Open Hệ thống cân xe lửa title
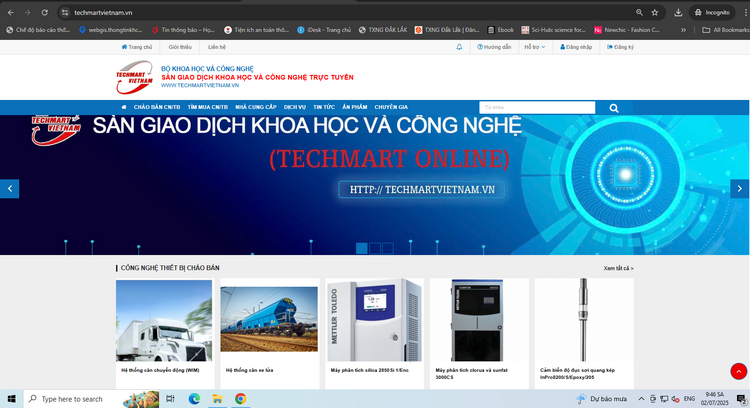750x408 pixels. coord(249,370)
